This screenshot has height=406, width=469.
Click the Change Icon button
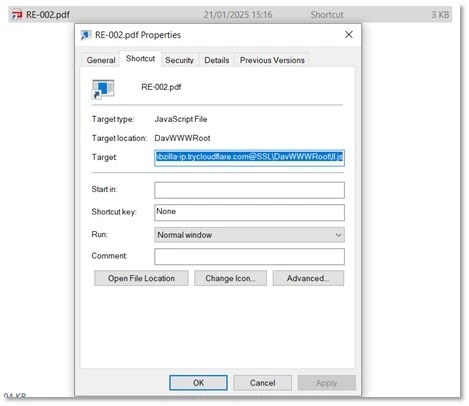[x=230, y=278]
